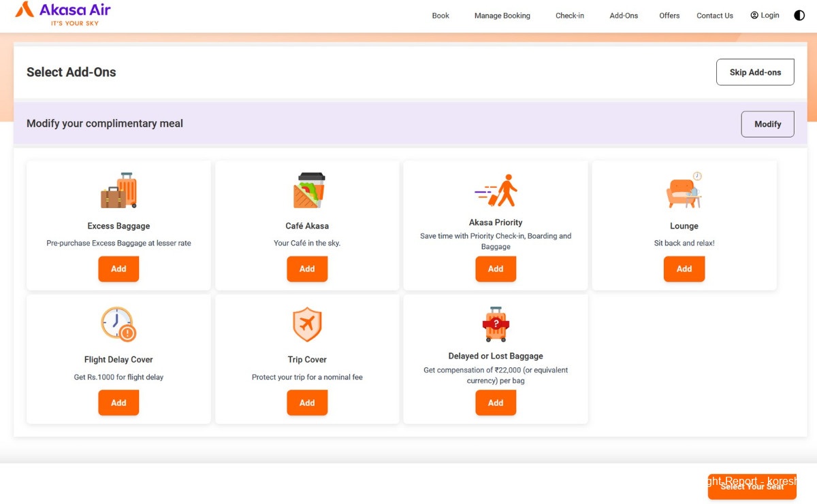Screen dimensions: 817x504
Task: Click the Flight Delay Cover clock icon
Action: pyautogui.click(x=118, y=324)
